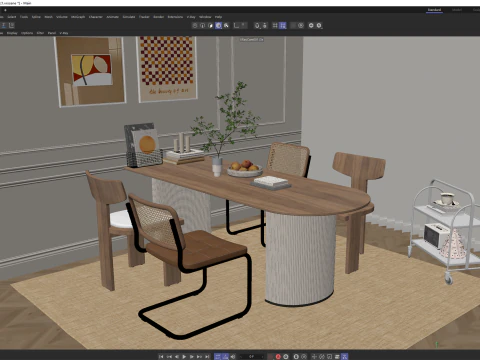The width and height of the screenshot is (480, 360).
Task: Click the first gear icon in top toolbar
Action: [x=311, y=25]
